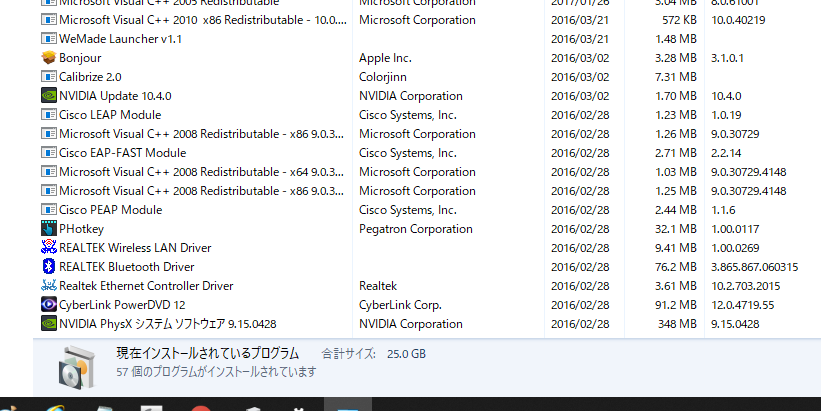Select the Cisco EAP-FAST Module name
The image size is (821, 411).
pos(123,153)
